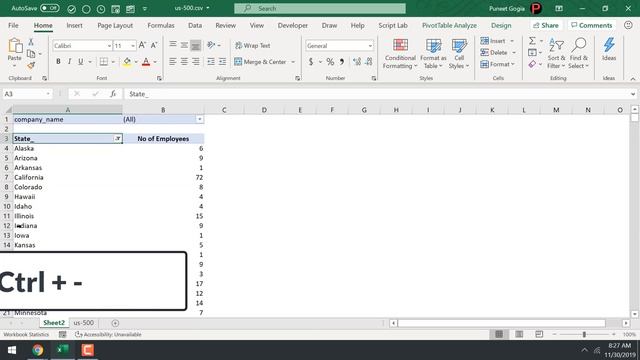This screenshot has width=640, height=360.
Task: Switch to the Page Layout tab
Action: tap(115, 25)
